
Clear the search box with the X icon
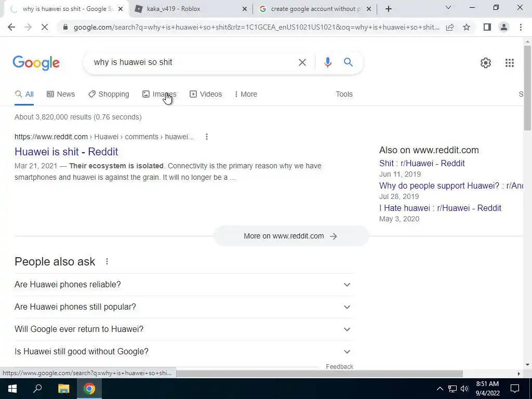click(302, 62)
